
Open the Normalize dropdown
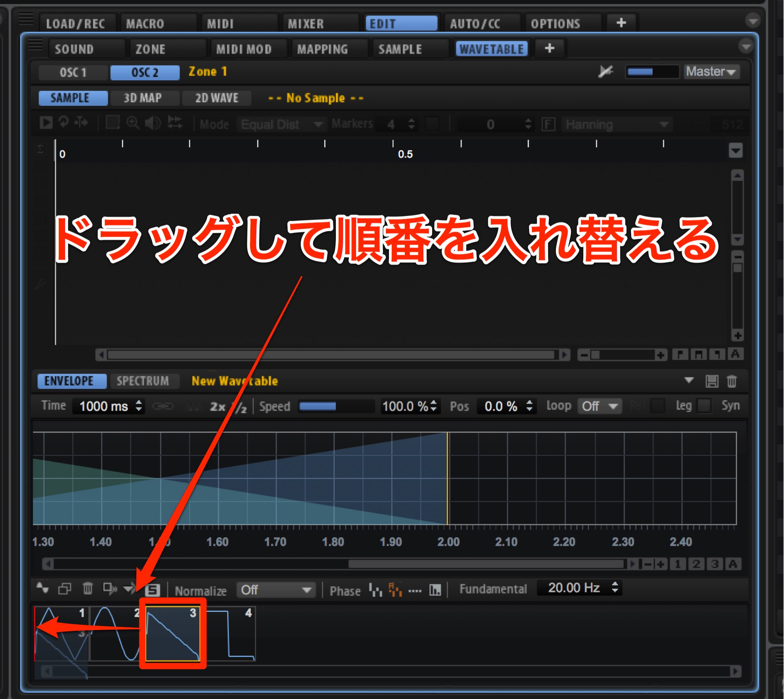click(276, 590)
